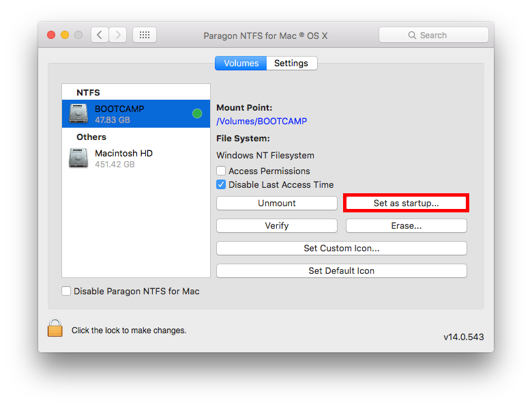
Task: Enable the Access Permissions checkbox
Action: 221,171
